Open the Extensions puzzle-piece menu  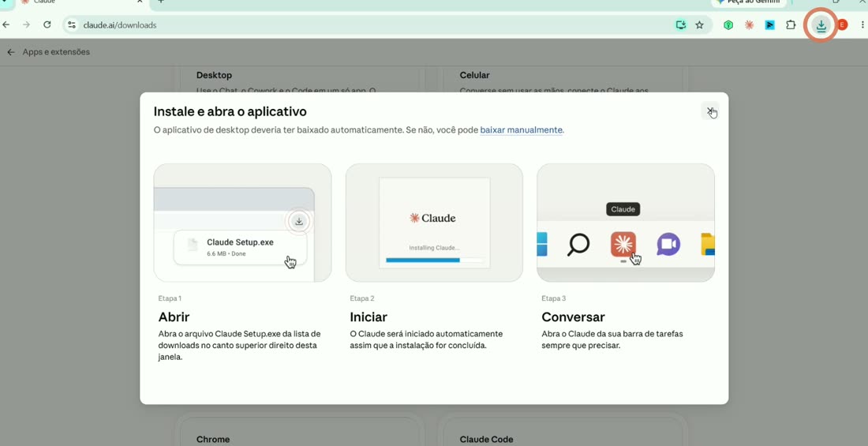pyautogui.click(x=791, y=25)
